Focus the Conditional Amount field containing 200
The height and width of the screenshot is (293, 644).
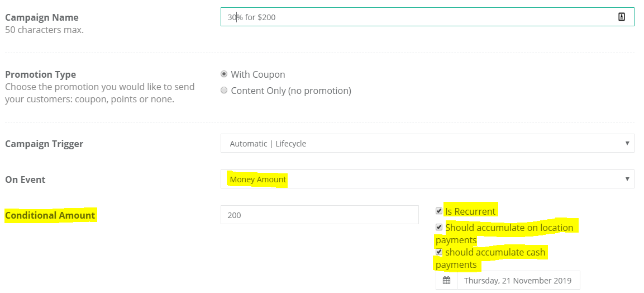319,215
